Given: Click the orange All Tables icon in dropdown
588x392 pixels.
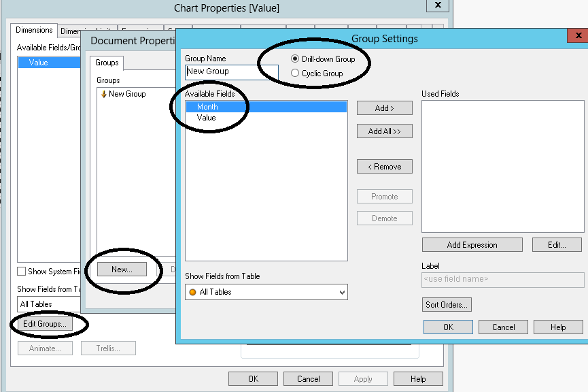Looking at the screenshot, I should (193, 292).
